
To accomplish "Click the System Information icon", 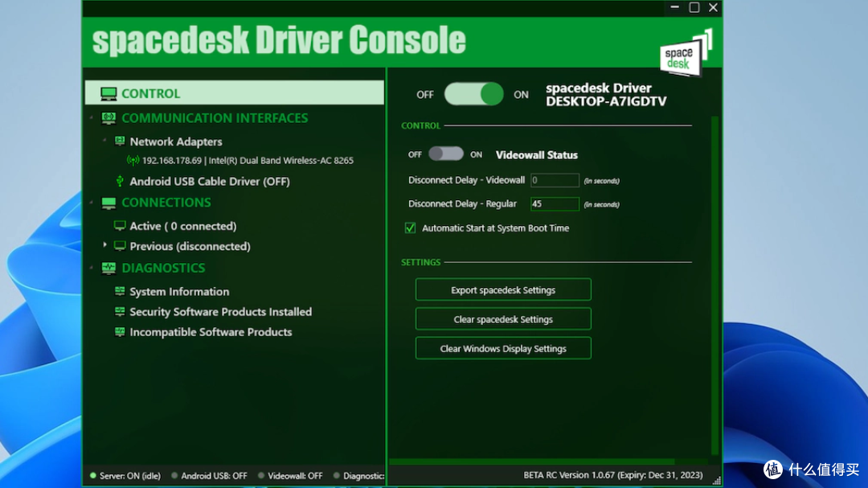I will tap(120, 291).
